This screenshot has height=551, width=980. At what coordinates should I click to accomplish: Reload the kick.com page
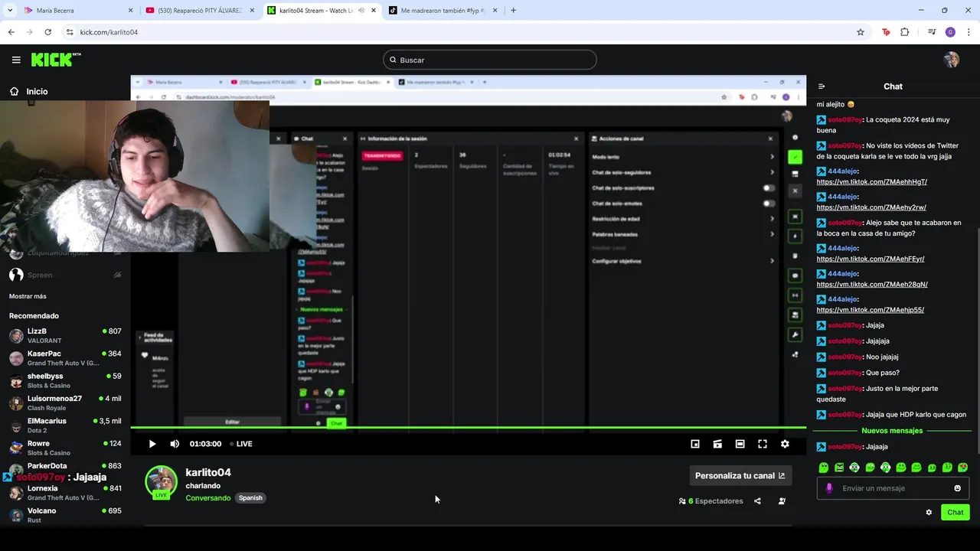(47, 32)
